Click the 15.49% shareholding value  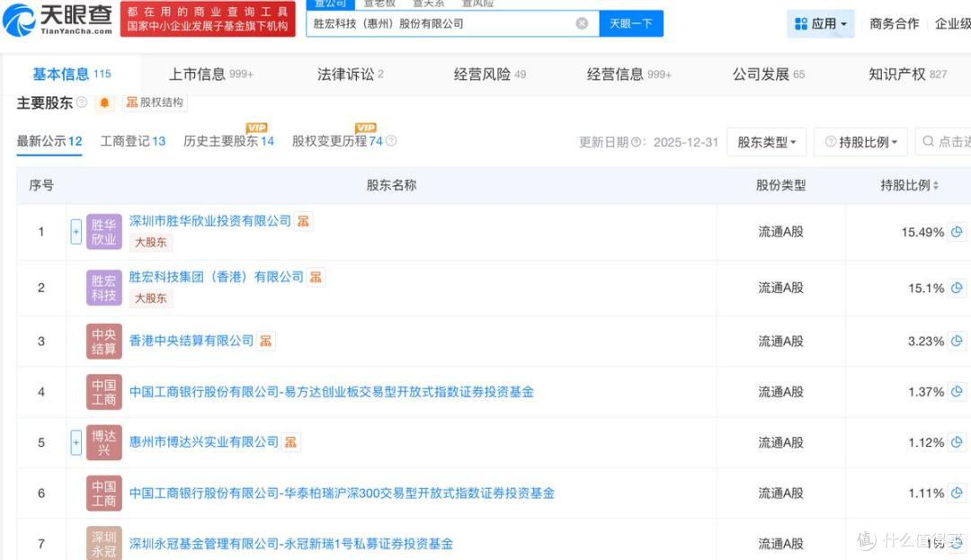pos(922,233)
